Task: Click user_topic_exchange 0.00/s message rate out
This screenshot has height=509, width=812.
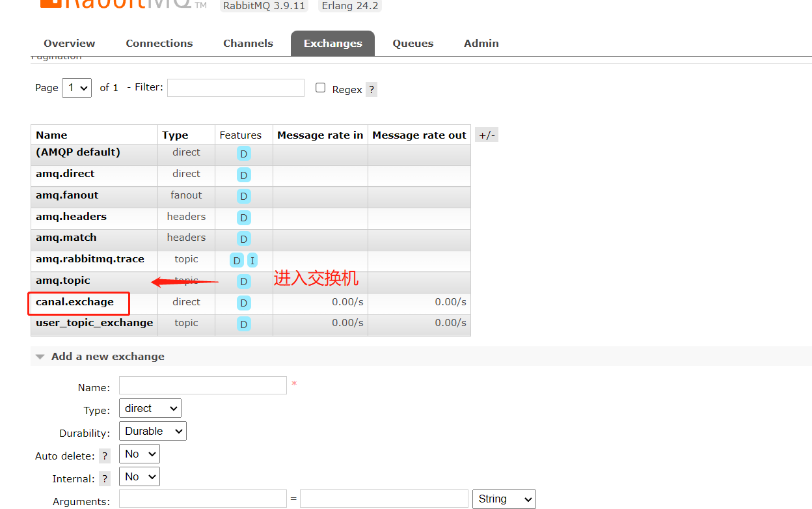Action: [451, 323]
